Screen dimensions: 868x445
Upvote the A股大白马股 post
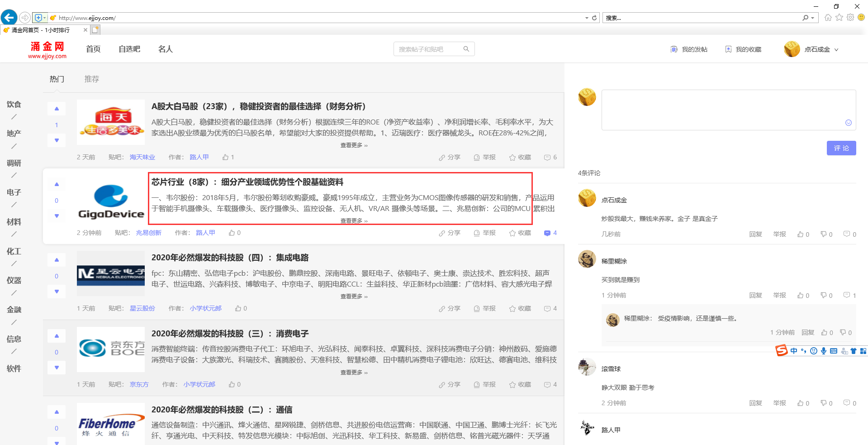[57, 109]
